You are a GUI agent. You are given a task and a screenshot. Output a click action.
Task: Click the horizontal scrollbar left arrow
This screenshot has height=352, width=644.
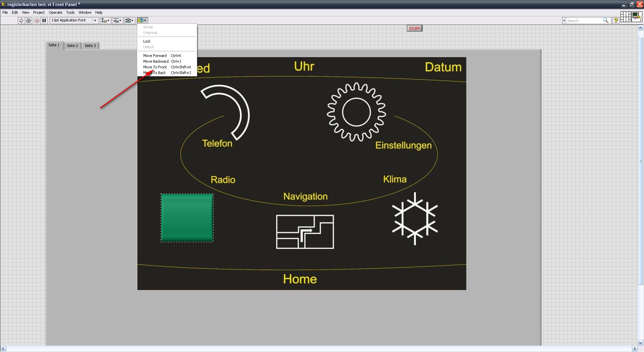3,349
